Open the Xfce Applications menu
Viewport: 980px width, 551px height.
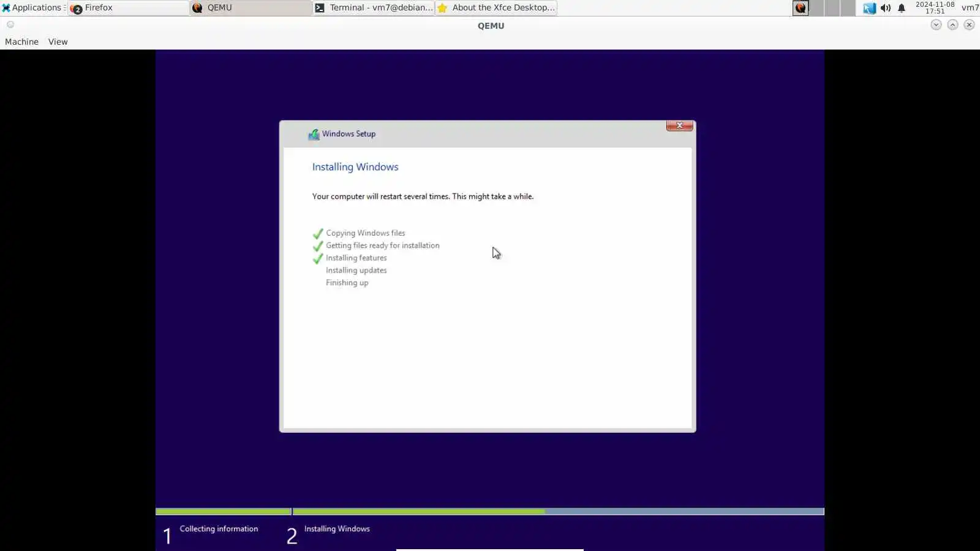pyautogui.click(x=33, y=8)
